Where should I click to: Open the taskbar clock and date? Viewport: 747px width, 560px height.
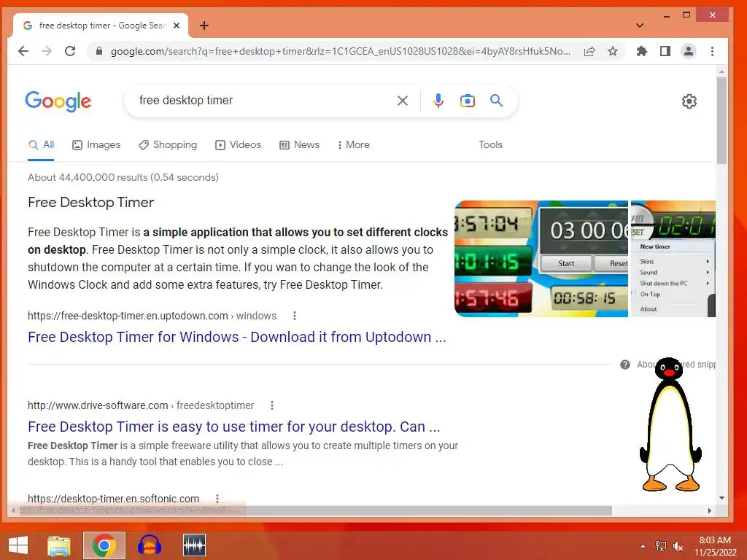(x=715, y=546)
